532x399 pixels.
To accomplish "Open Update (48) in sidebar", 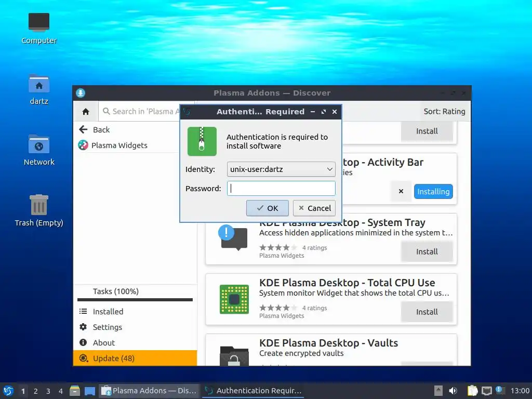I will point(135,358).
